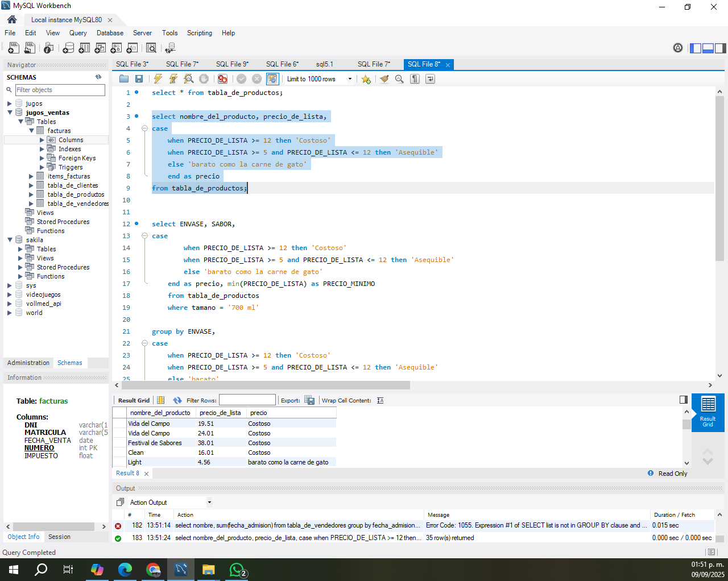
Task: Create a new view icon
Action: coord(100,48)
